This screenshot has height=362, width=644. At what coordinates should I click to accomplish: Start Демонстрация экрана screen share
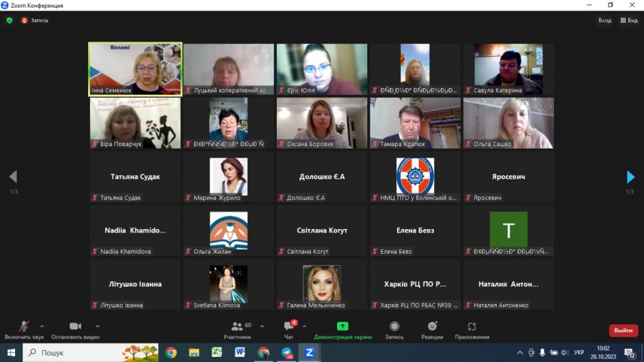(x=343, y=330)
